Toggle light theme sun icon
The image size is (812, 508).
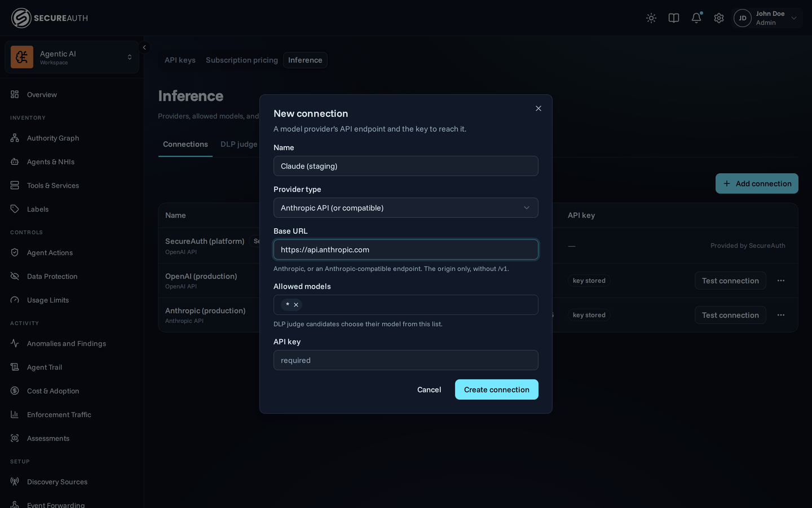pyautogui.click(x=651, y=18)
